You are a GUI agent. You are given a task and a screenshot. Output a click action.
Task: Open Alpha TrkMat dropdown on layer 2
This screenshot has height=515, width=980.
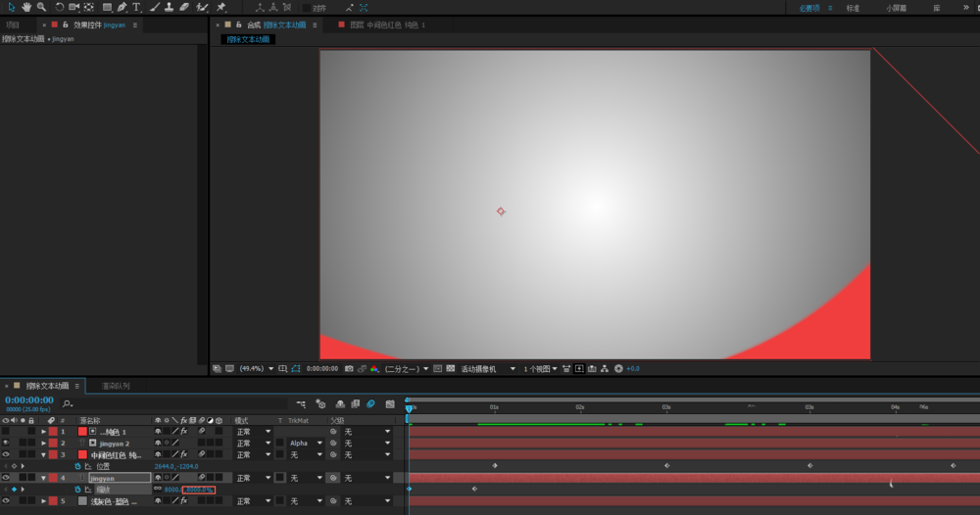pos(306,444)
